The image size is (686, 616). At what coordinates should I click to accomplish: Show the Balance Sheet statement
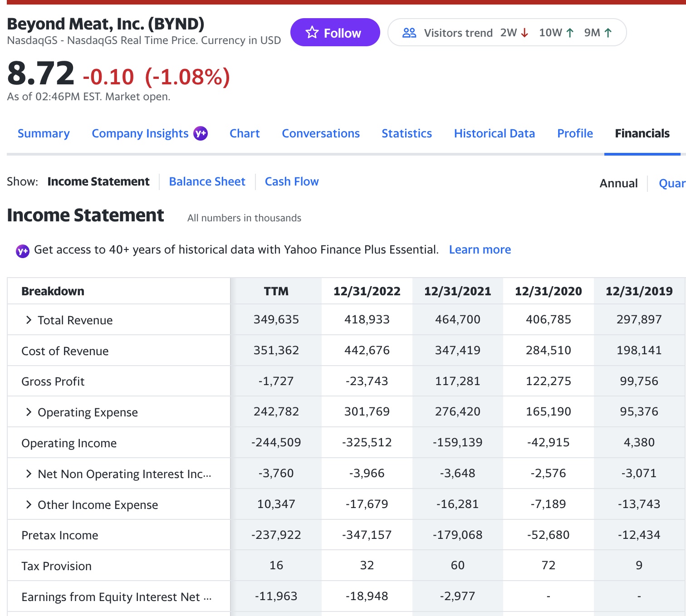(207, 181)
